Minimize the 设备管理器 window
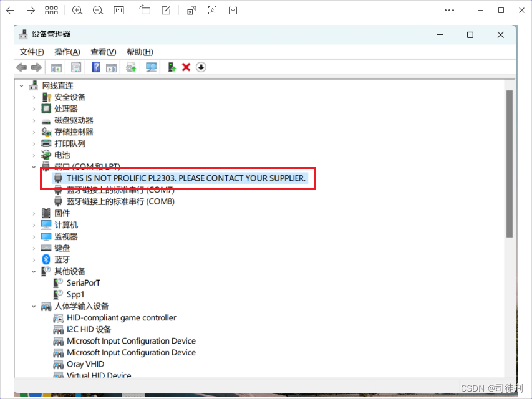The width and height of the screenshot is (532, 399). click(x=440, y=35)
